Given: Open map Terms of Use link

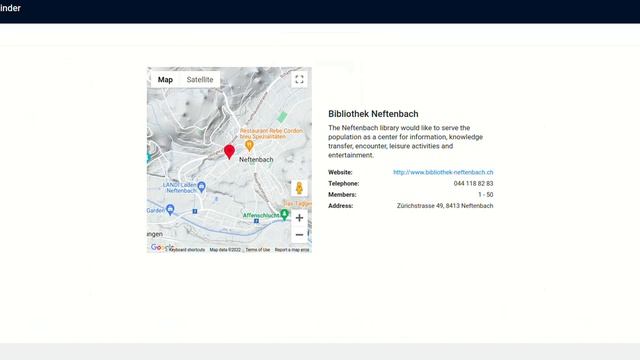Looking at the screenshot, I should click(x=258, y=250).
